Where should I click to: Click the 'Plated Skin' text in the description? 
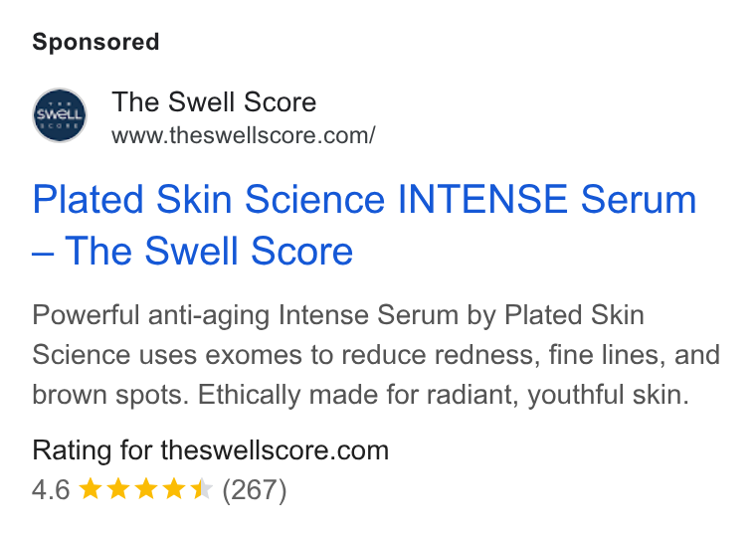(x=574, y=315)
